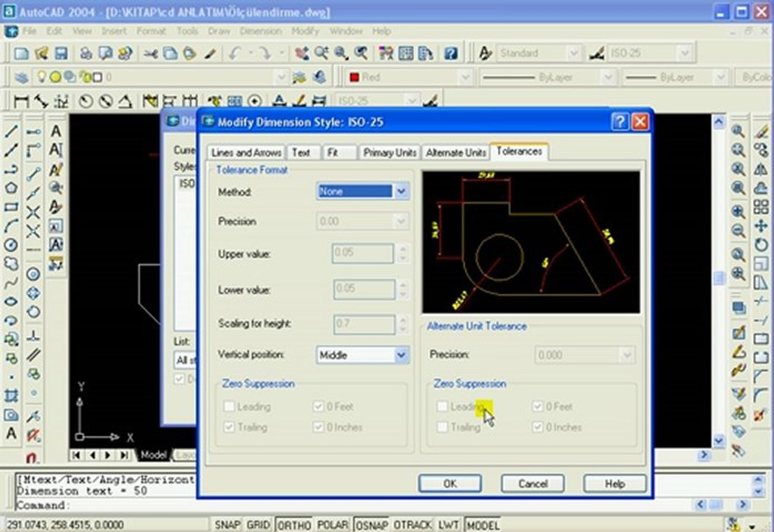Open the first ByLayer linetype dropdown

pos(608,77)
